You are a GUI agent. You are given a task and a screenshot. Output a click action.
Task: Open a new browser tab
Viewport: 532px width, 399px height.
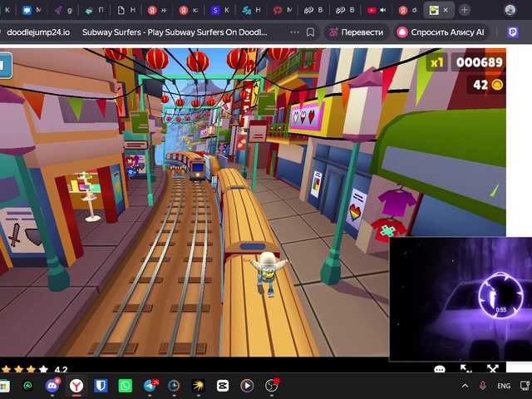click(465, 10)
